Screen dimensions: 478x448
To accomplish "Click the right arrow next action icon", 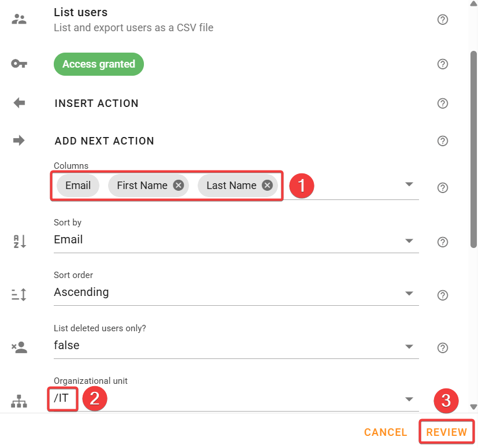I will coord(19,140).
